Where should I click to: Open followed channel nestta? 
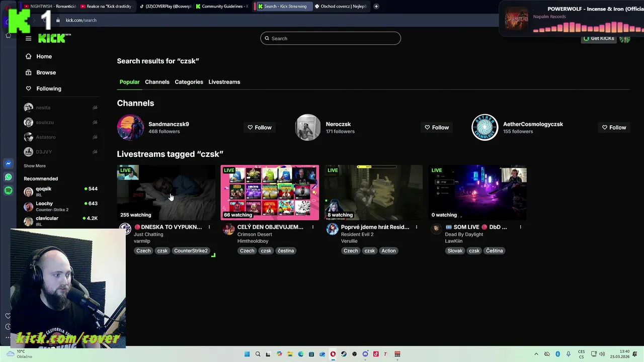(x=60, y=108)
